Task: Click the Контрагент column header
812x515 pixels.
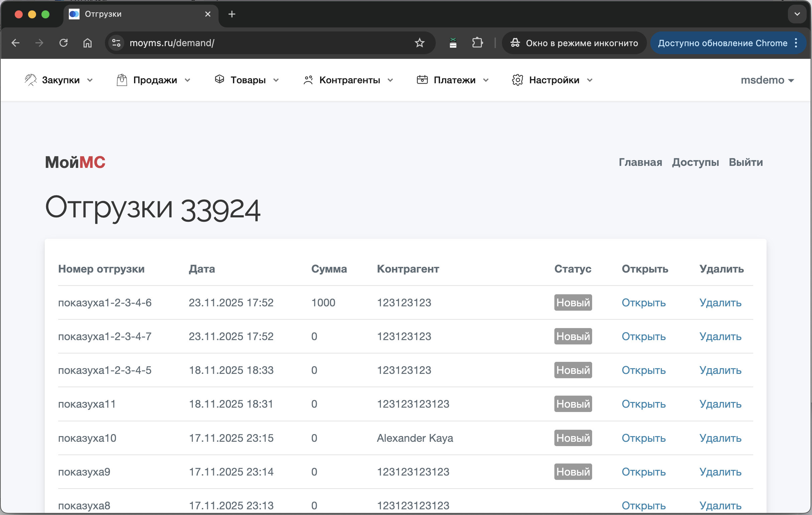Action: [408, 269]
